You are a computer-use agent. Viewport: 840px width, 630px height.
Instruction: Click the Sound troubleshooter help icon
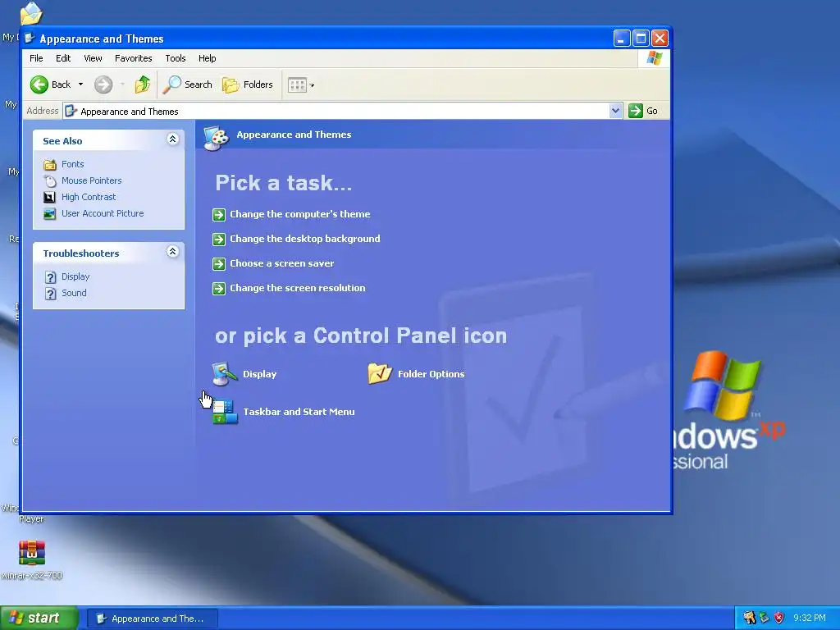coord(50,294)
